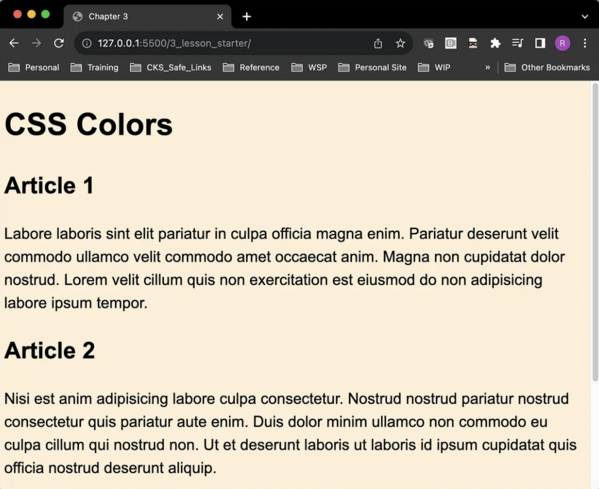Screen dimensions: 599x489
Task: Click the page vertical scrollbar thumb
Action: pyautogui.click(x=595, y=232)
